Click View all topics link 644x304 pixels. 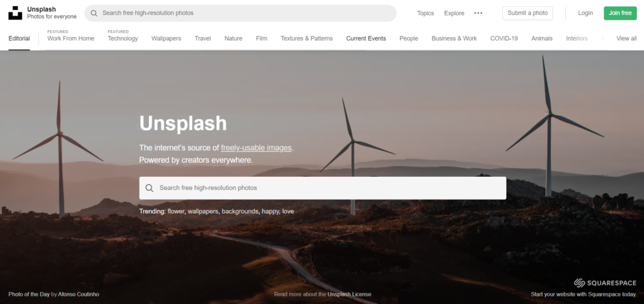coord(626,38)
